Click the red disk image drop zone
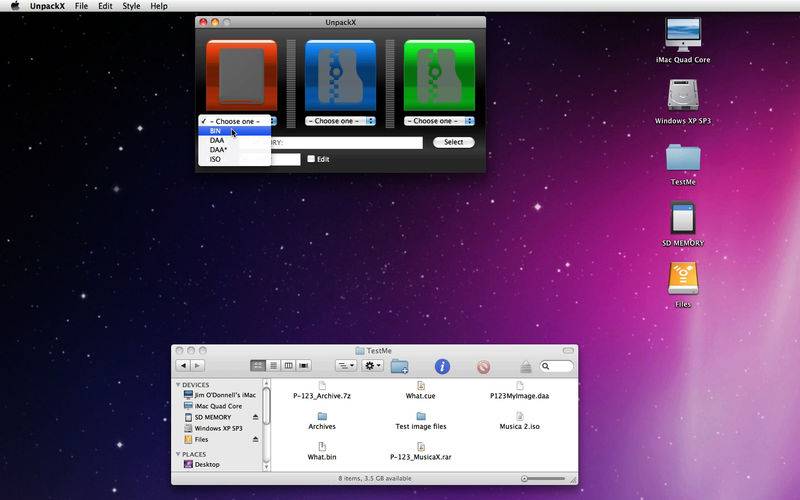 click(242, 76)
